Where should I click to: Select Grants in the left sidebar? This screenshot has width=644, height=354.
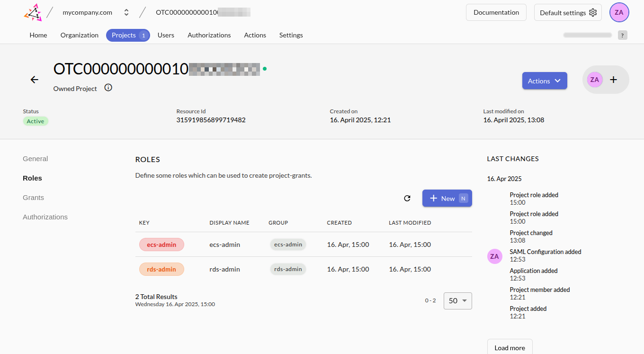coord(33,198)
